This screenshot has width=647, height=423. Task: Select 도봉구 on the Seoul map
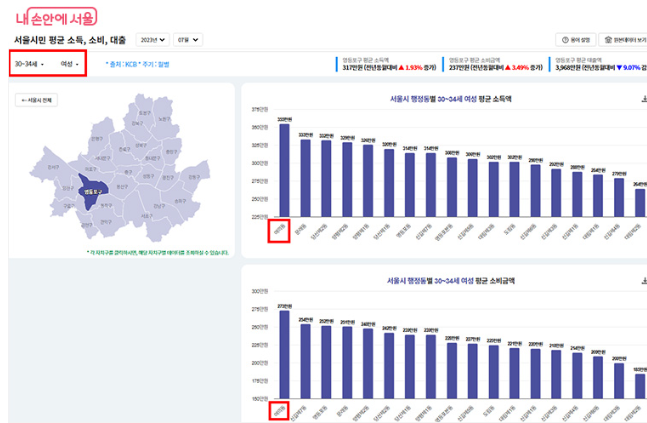pyautogui.click(x=144, y=113)
